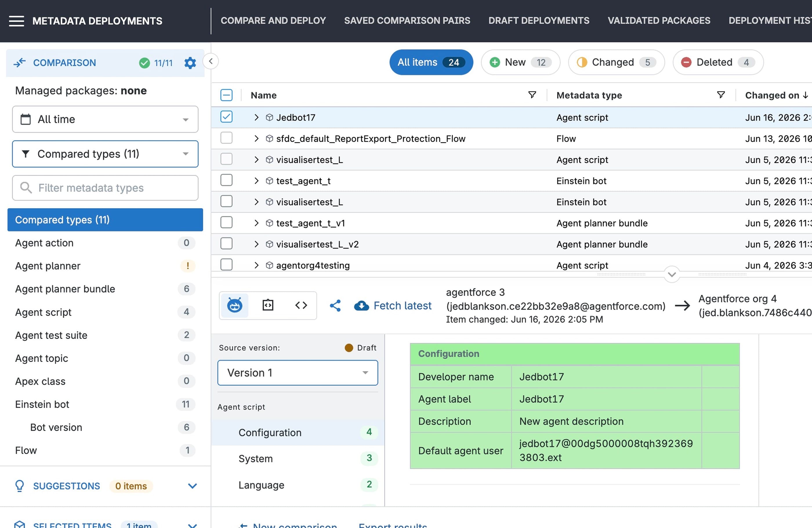Viewport: 812px width, 528px height.
Task: Check the test_agent_t row checkbox
Action: 226,180
